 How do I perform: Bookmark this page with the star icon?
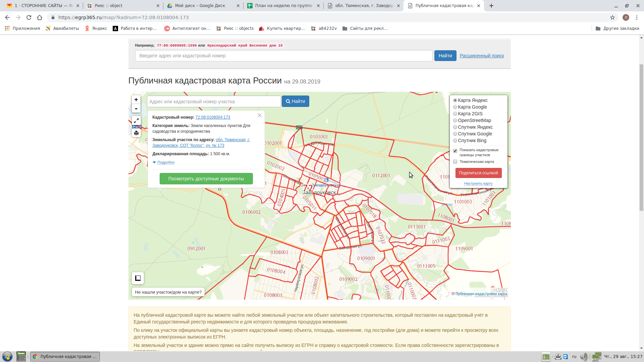[612, 17]
